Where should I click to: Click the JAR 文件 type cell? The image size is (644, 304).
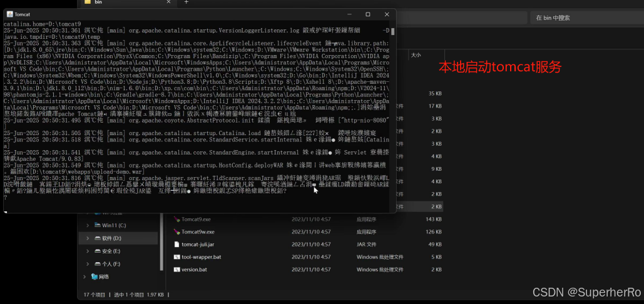point(366,245)
